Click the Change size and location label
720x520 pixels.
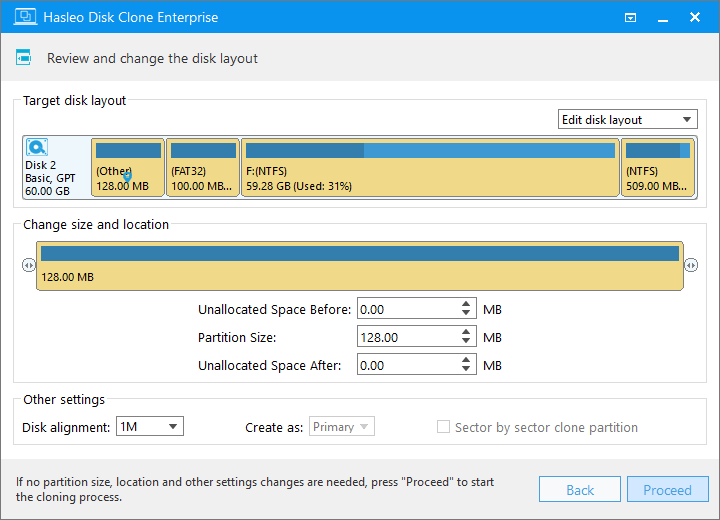[x=96, y=224]
